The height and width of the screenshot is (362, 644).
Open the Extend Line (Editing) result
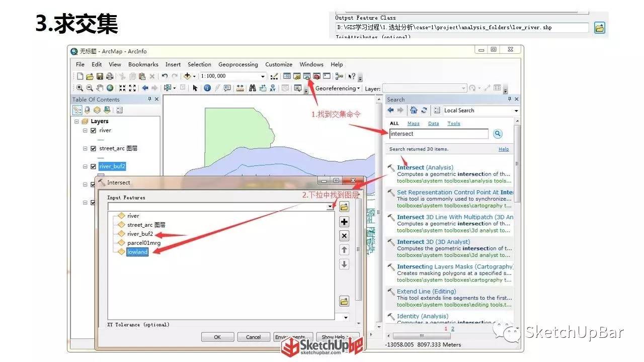coord(427,291)
